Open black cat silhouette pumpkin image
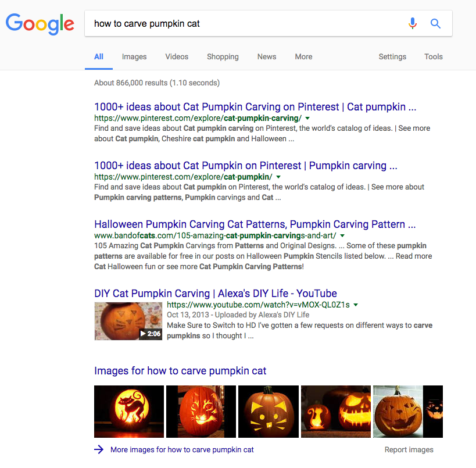Screen dimensions: 476x468 [x=129, y=412]
